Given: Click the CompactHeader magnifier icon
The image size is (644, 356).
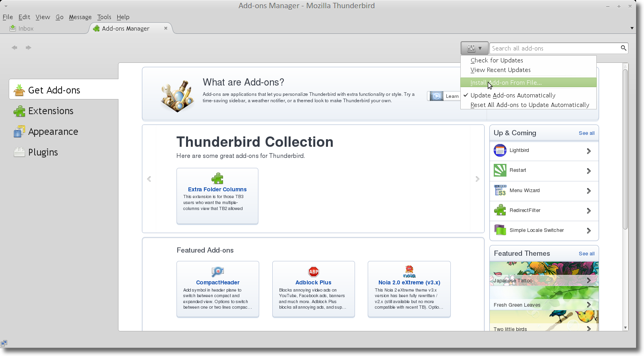Looking at the screenshot, I should 218,272.
